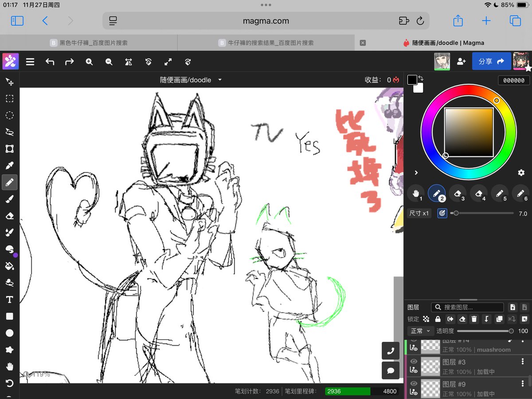Invite a user with add-person button
The width and height of the screenshot is (532, 399).
pos(461,62)
